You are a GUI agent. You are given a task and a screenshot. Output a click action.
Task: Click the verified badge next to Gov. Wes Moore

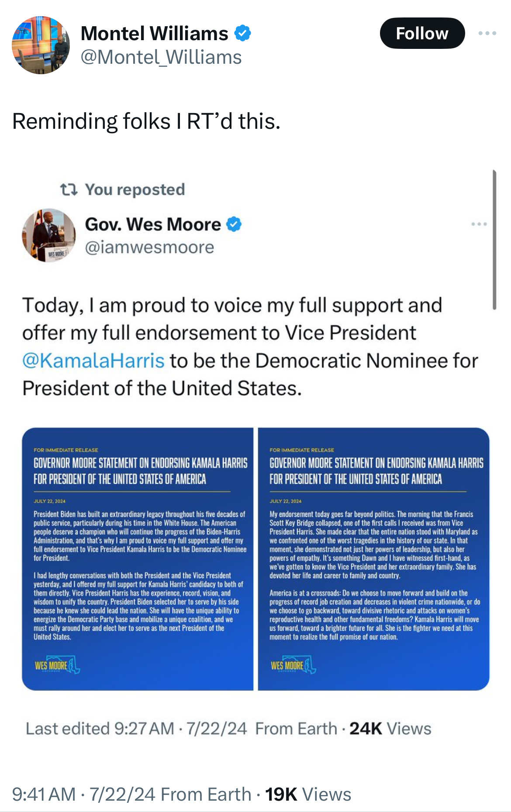[x=234, y=224]
